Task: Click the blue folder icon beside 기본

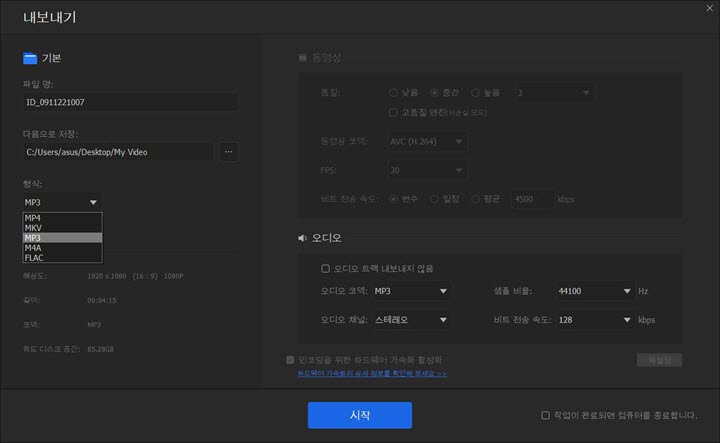Action: [30, 58]
